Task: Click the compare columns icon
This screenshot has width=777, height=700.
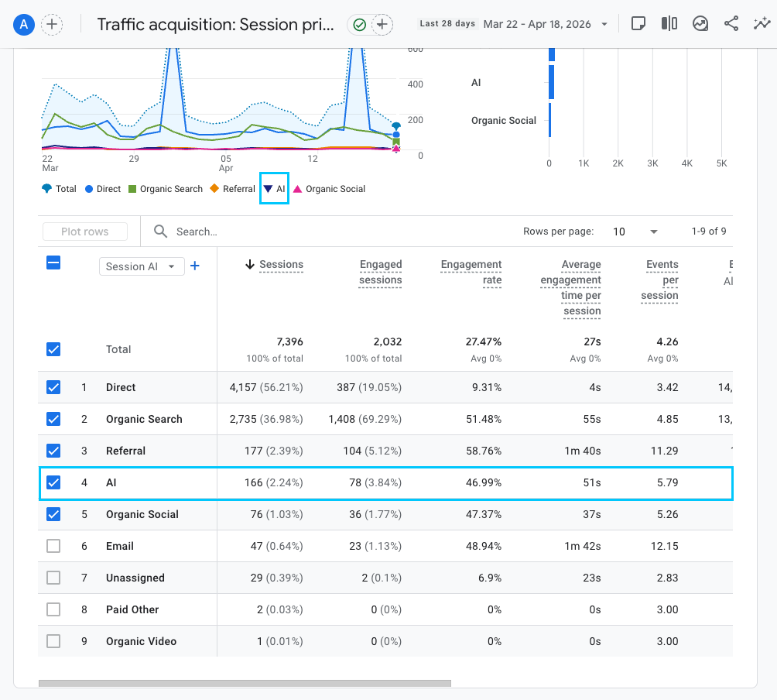Action: [669, 24]
